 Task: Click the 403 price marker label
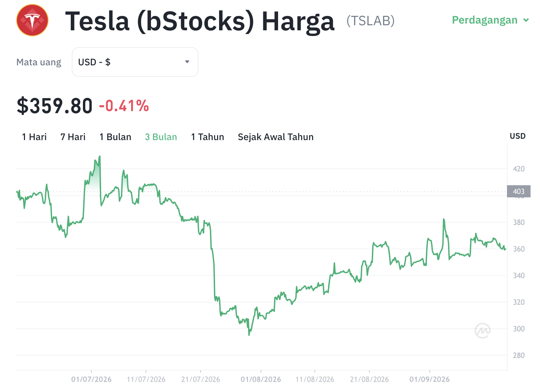(x=519, y=191)
